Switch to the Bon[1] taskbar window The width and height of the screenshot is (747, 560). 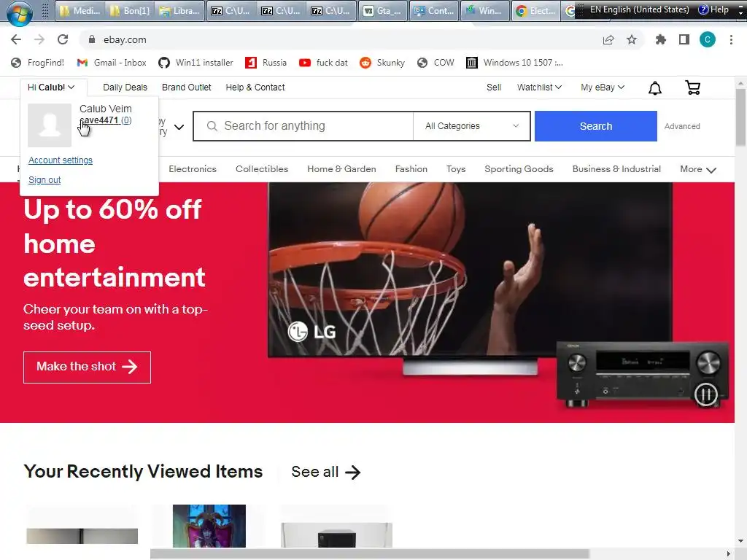[x=130, y=10]
